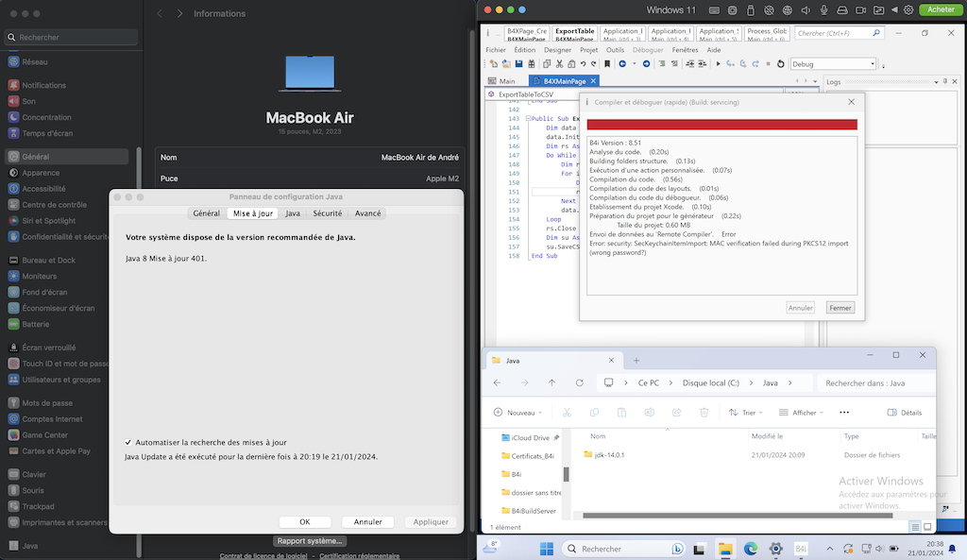Open the Outils menu in B4i
The image size is (967, 560).
tap(615, 50)
